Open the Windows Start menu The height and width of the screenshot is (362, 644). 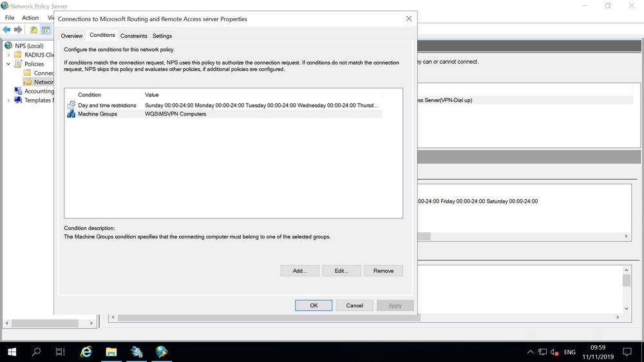click(12, 352)
